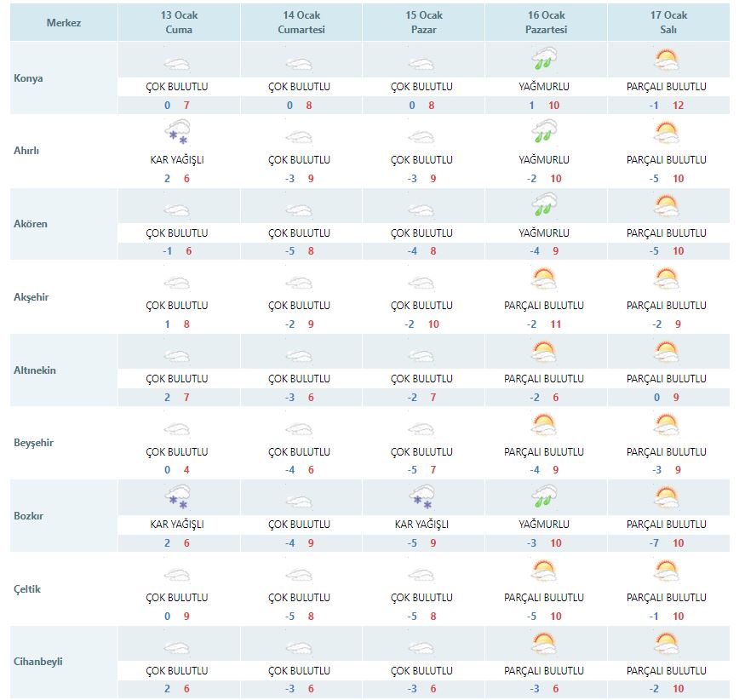Click Akşehir's partly cloudy icon for 16 Ocak
745x700 pixels.
click(x=544, y=280)
